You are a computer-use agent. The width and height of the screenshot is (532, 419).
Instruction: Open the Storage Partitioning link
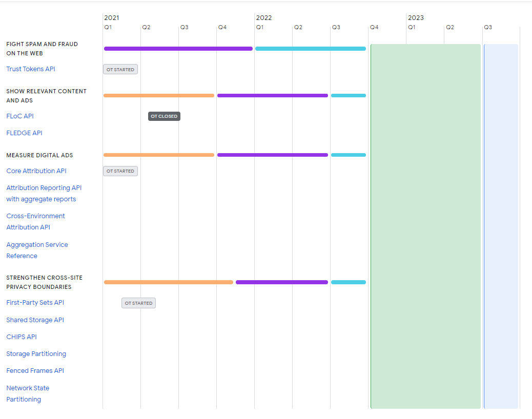[x=36, y=354]
